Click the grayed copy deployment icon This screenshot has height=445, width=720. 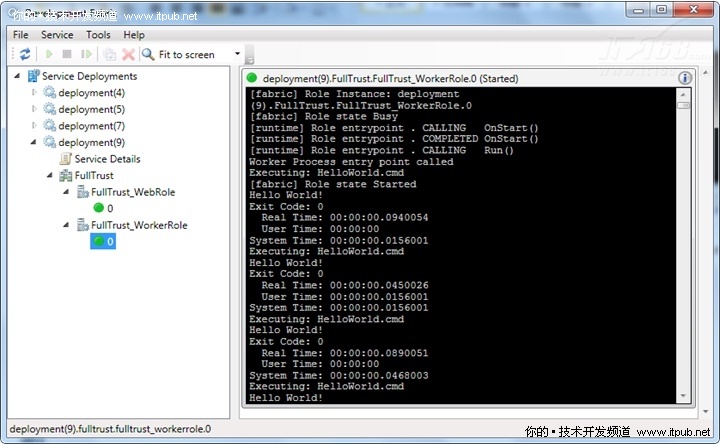coord(109,55)
